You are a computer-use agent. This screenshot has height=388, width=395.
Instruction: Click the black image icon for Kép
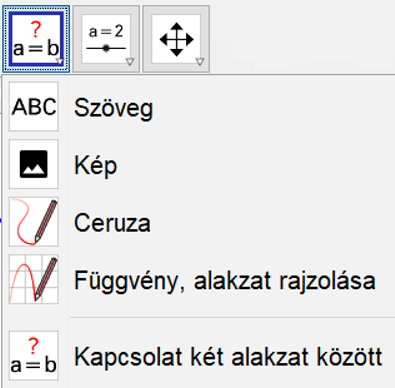pyautogui.click(x=34, y=164)
